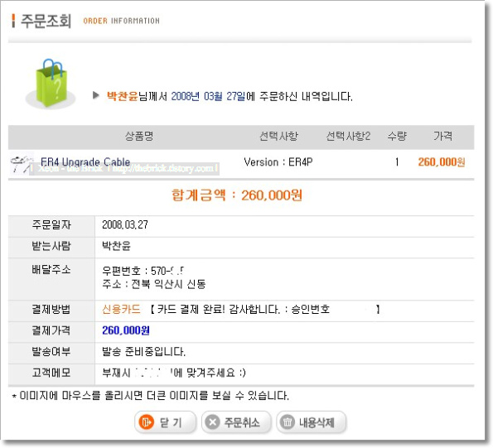The width and height of the screenshot is (493, 448).
Task: Click the 상품명 column header
Action: [139, 136]
